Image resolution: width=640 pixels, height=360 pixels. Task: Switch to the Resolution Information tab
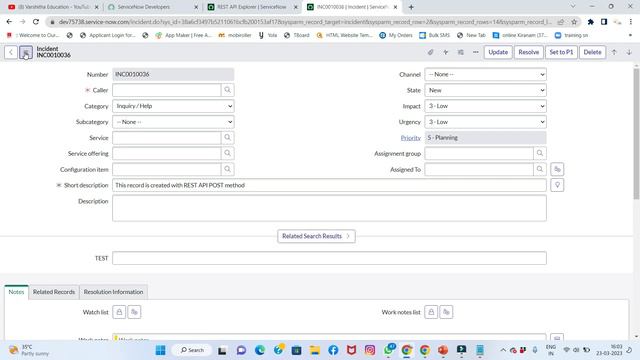[113, 292]
